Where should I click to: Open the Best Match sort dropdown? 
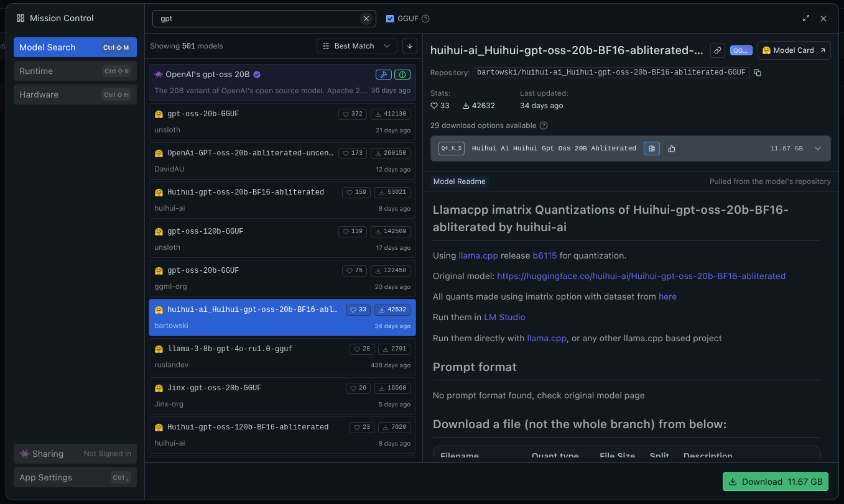pos(356,46)
